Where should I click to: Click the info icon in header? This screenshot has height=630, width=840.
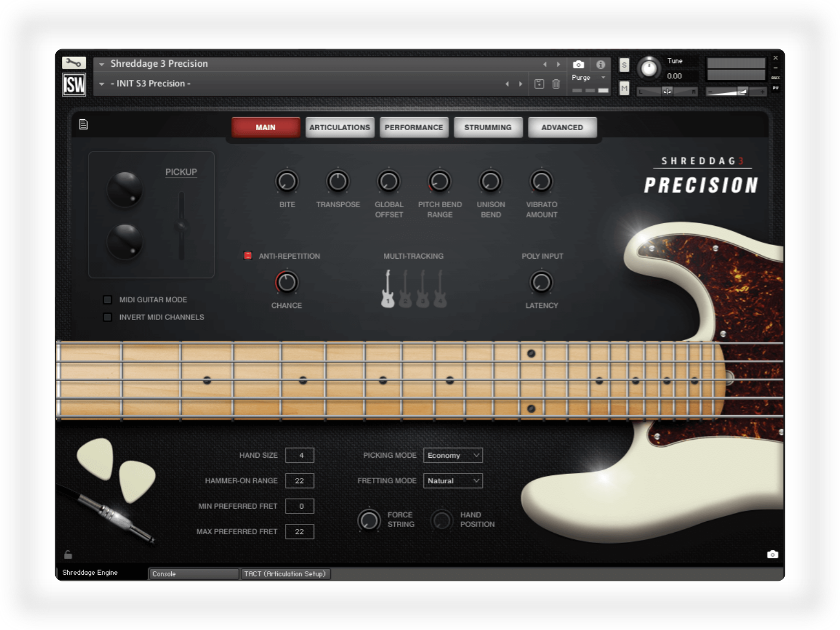pos(600,65)
